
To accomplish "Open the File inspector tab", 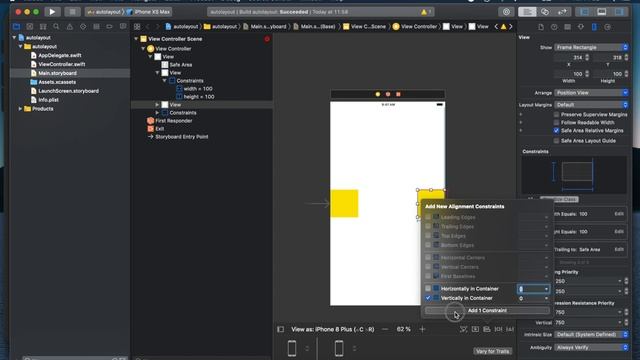I will click(x=540, y=27).
